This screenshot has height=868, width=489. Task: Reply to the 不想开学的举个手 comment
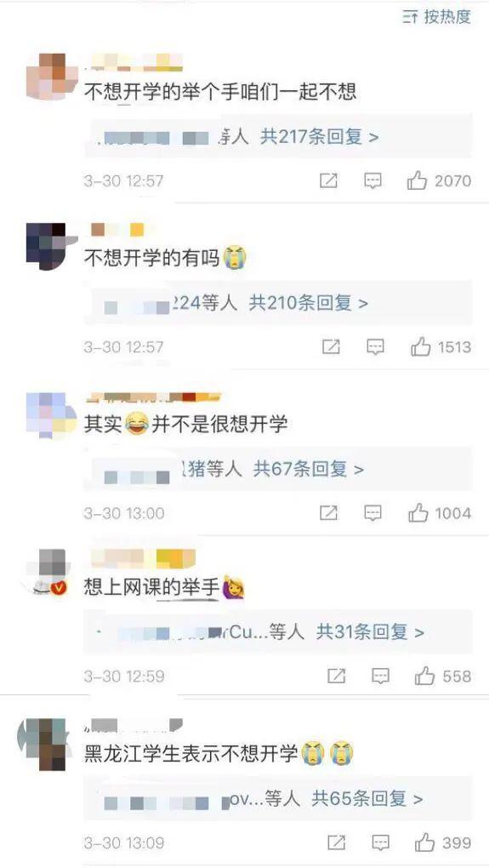[372, 180]
